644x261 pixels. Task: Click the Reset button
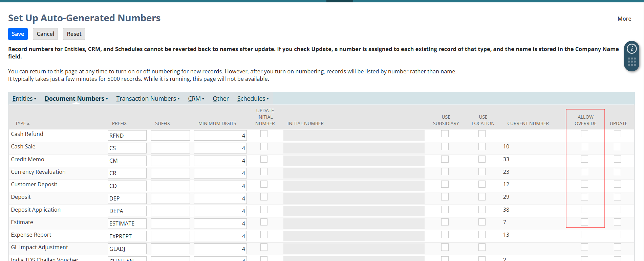pos(74,34)
